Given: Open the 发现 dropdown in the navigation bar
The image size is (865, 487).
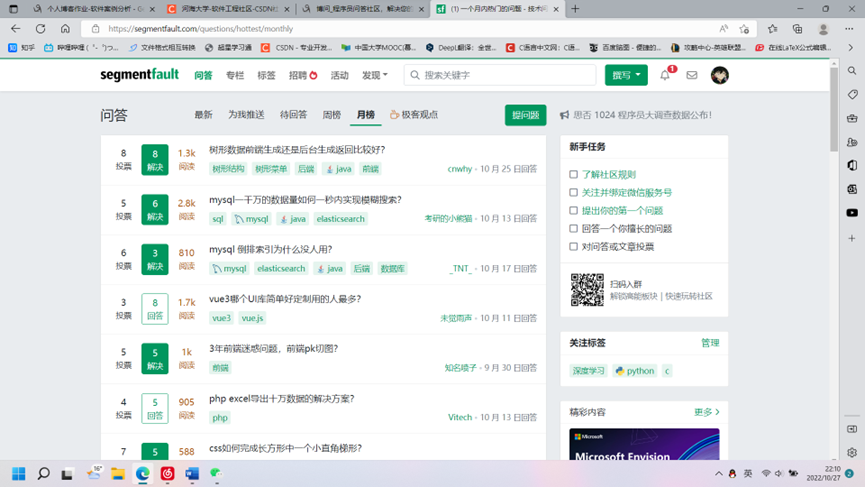Looking at the screenshot, I should [374, 75].
